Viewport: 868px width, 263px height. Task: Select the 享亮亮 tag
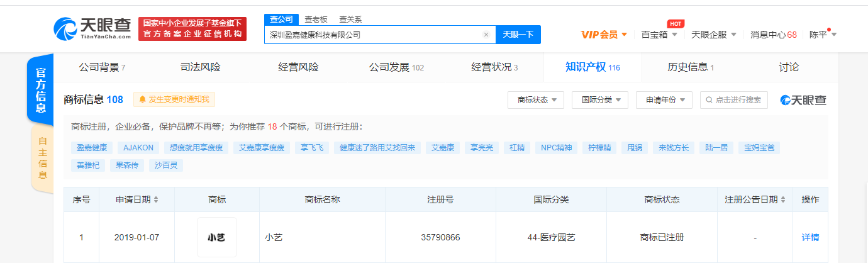coord(482,148)
